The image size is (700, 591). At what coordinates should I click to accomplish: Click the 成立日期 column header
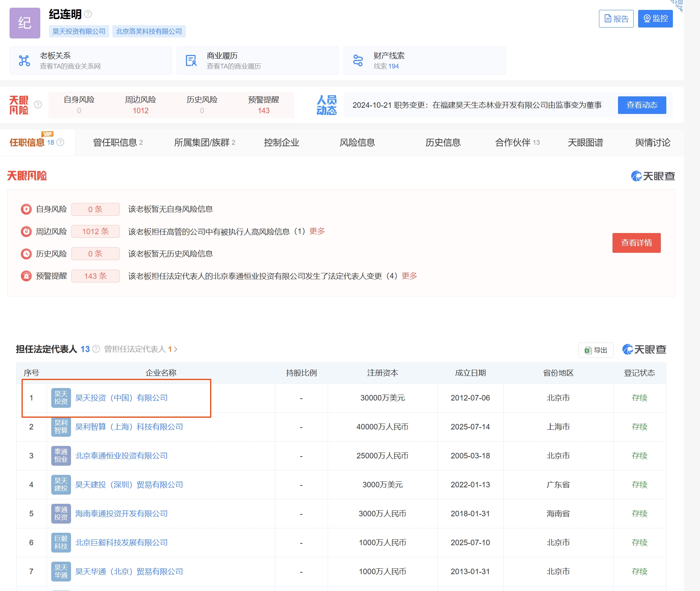click(470, 373)
